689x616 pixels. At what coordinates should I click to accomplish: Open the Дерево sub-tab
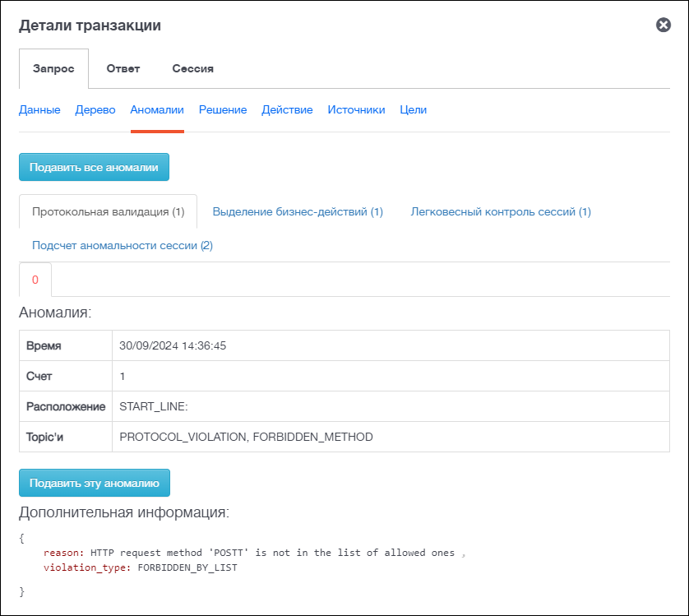click(x=95, y=110)
